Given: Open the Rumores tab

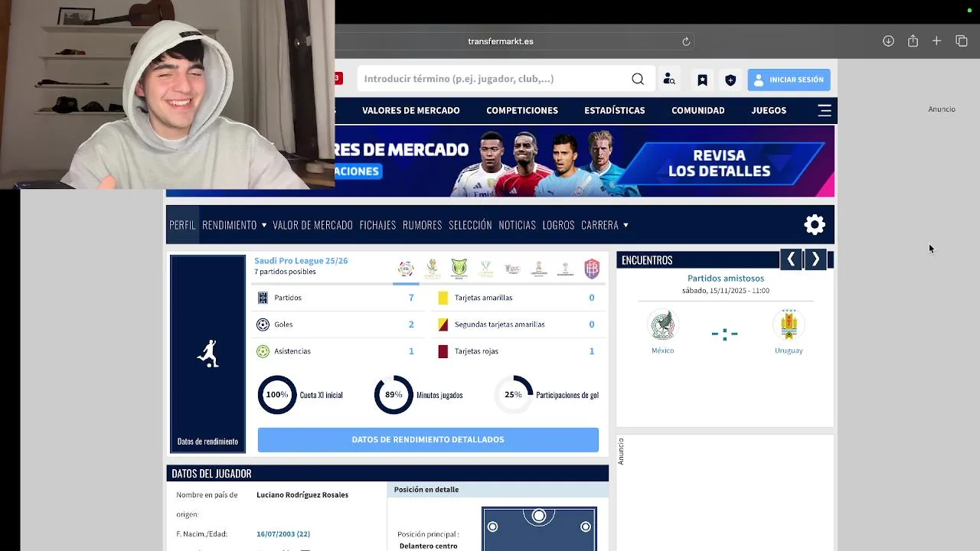Looking at the screenshot, I should [x=423, y=225].
